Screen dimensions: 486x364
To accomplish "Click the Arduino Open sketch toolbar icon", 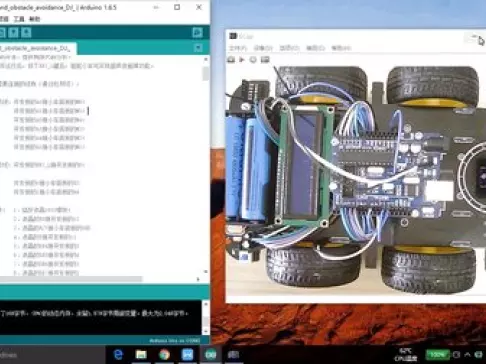I will pyautogui.click(x=14, y=32).
